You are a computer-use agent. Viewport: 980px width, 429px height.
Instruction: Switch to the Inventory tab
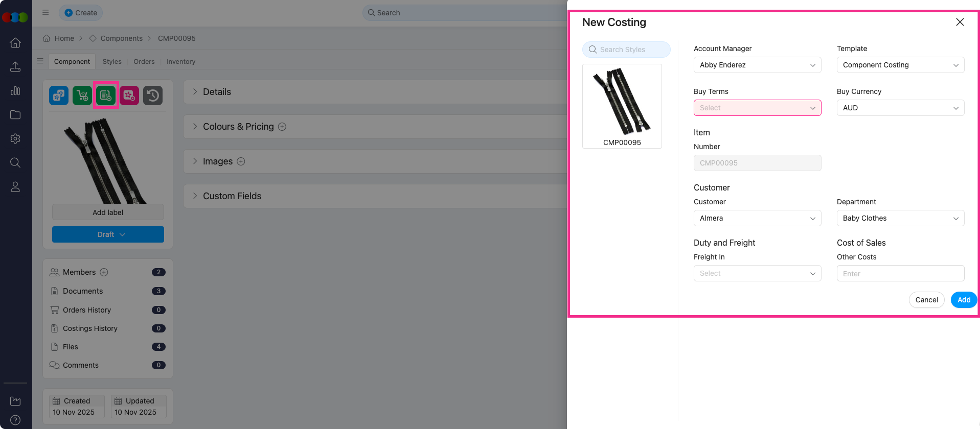click(x=181, y=61)
